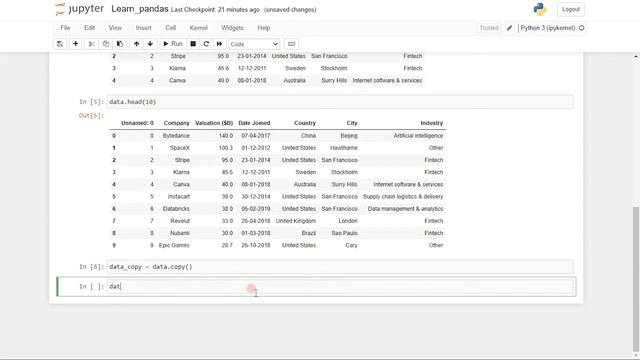The width and height of the screenshot is (640, 360).
Task: Rename notebook title Learn_pandas
Action: point(140,9)
